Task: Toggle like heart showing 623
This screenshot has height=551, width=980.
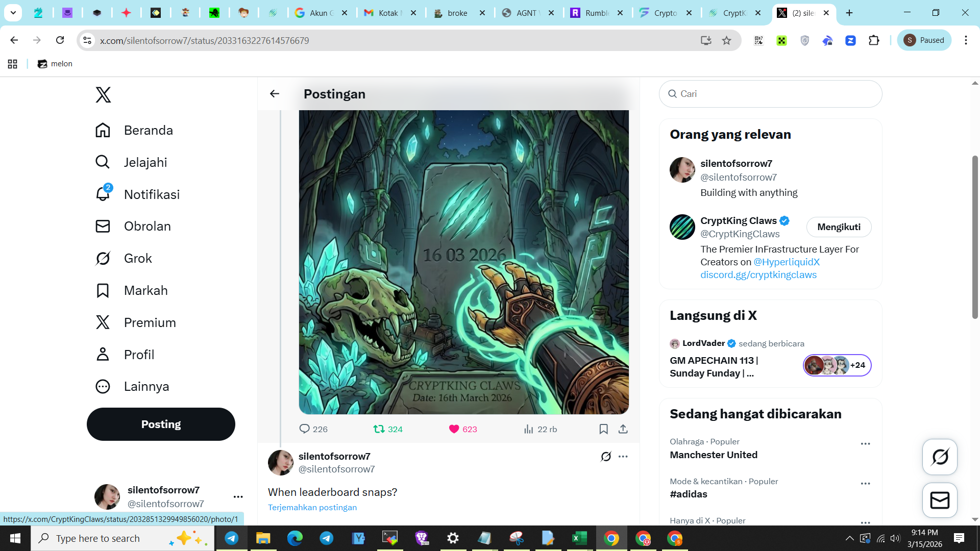Action: [462, 429]
